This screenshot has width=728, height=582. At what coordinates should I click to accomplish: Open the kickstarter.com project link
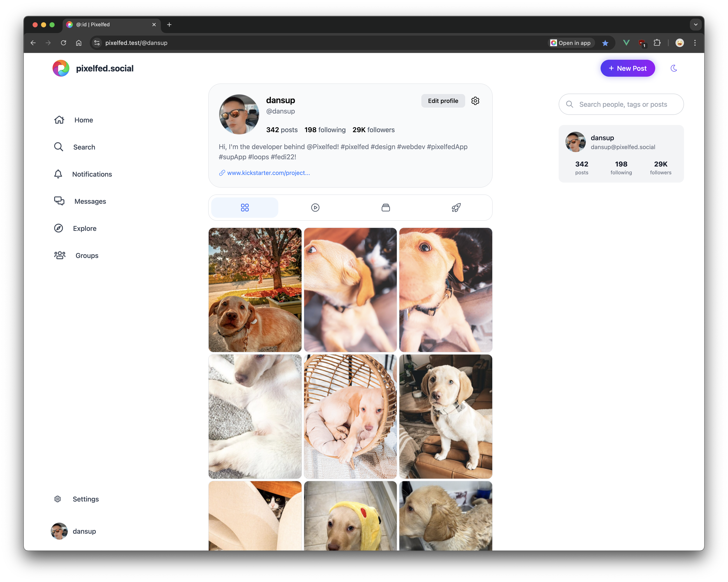(268, 173)
